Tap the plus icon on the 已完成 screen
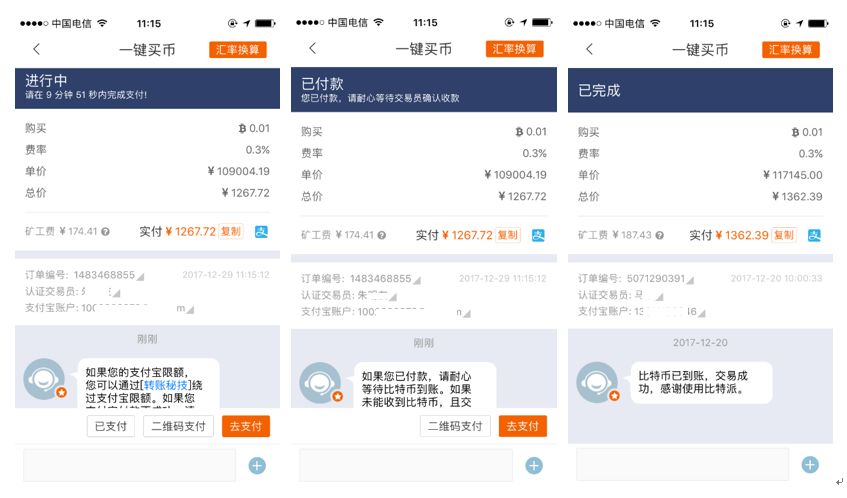This screenshot has height=498, width=847. [810, 465]
